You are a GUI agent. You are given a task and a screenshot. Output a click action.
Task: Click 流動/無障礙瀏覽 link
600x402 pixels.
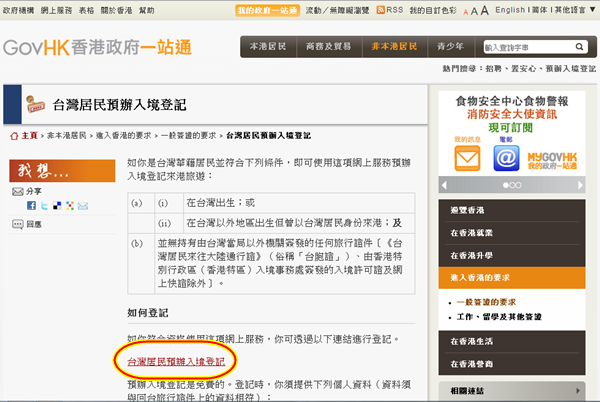pos(337,10)
